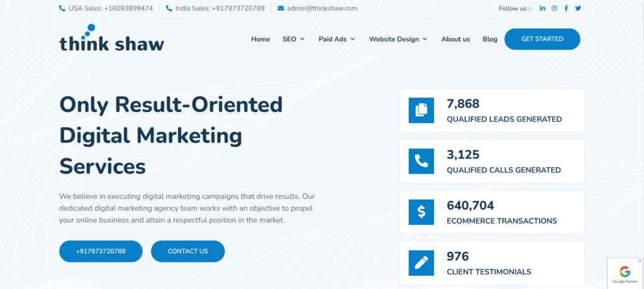Click the phone icon beside USA Sales
This screenshot has height=289, width=644.
point(62,8)
